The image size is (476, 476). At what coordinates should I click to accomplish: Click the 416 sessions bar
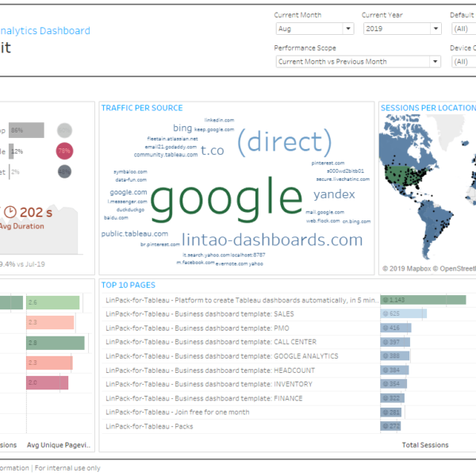pos(396,328)
